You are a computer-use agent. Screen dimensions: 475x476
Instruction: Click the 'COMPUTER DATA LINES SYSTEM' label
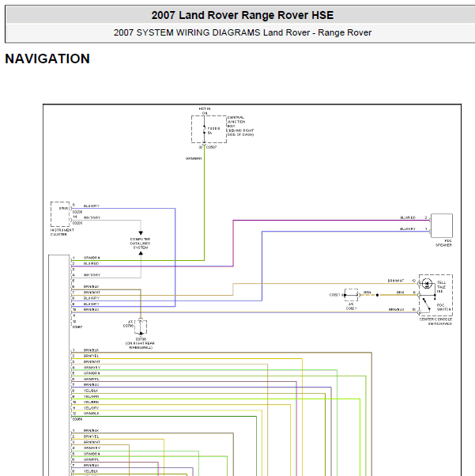tap(140, 244)
